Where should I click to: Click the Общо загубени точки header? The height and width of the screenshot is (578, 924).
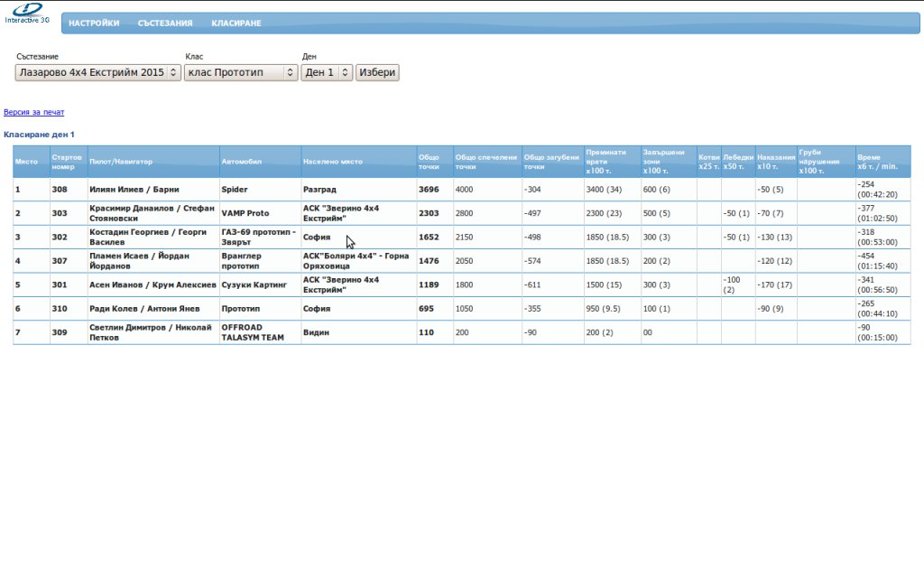pyautogui.click(x=551, y=162)
